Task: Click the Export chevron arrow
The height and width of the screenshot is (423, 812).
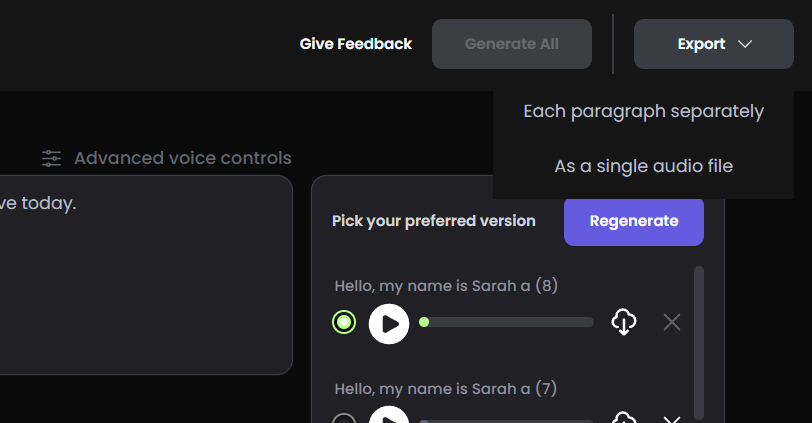Action: point(744,44)
